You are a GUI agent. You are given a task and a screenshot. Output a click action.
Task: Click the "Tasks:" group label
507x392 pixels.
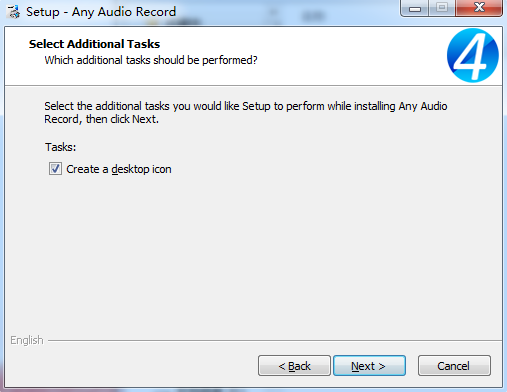(x=61, y=147)
